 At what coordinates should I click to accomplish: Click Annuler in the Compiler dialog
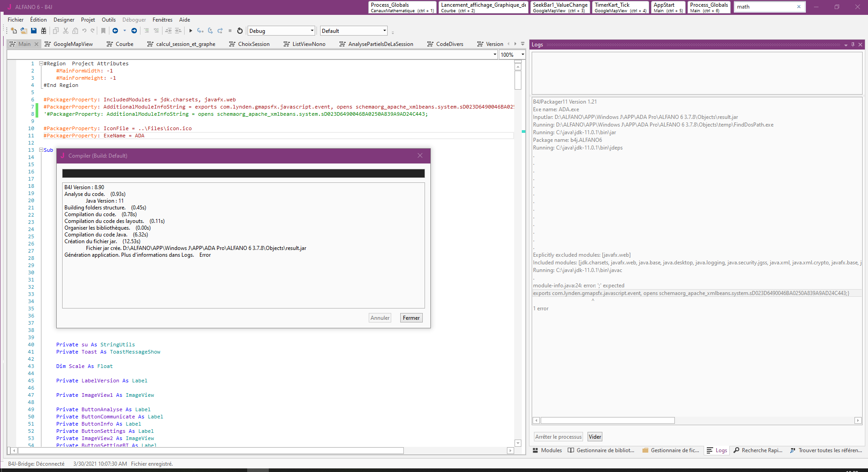380,318
